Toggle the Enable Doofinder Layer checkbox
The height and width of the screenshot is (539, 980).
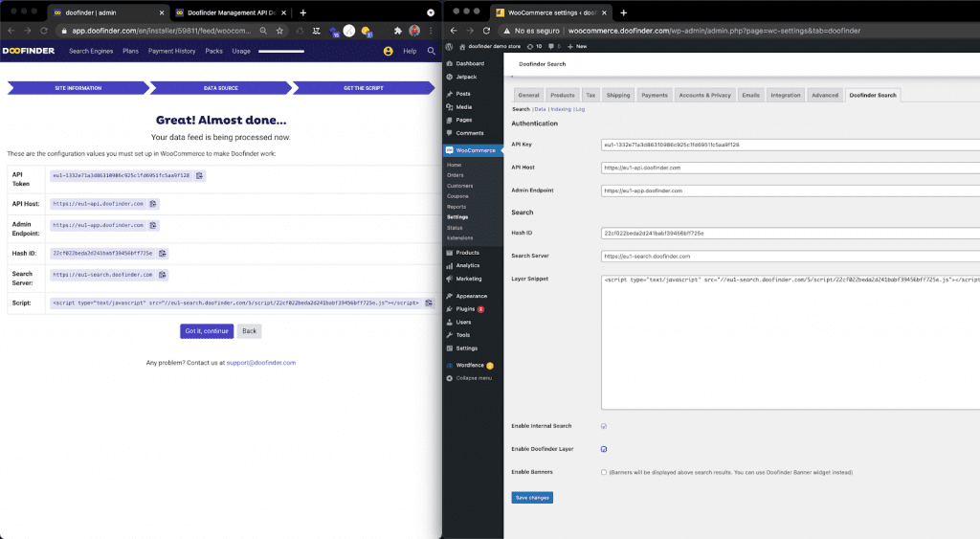[604, 449]
